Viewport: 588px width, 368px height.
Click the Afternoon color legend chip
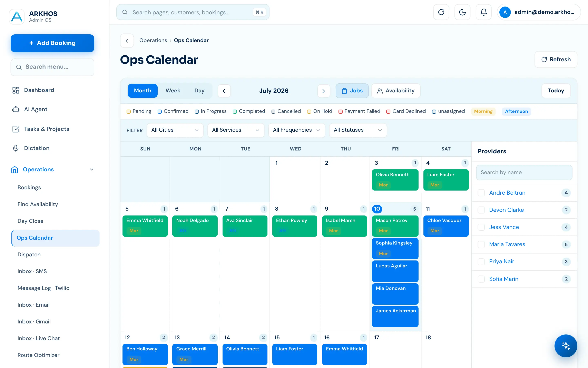point(516,111)
